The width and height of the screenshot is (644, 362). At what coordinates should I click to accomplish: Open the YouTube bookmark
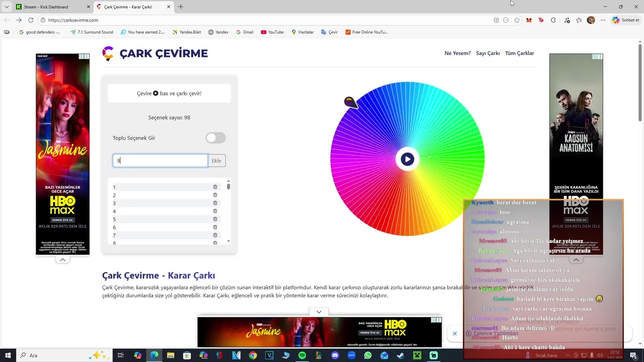tap(272, 32)
